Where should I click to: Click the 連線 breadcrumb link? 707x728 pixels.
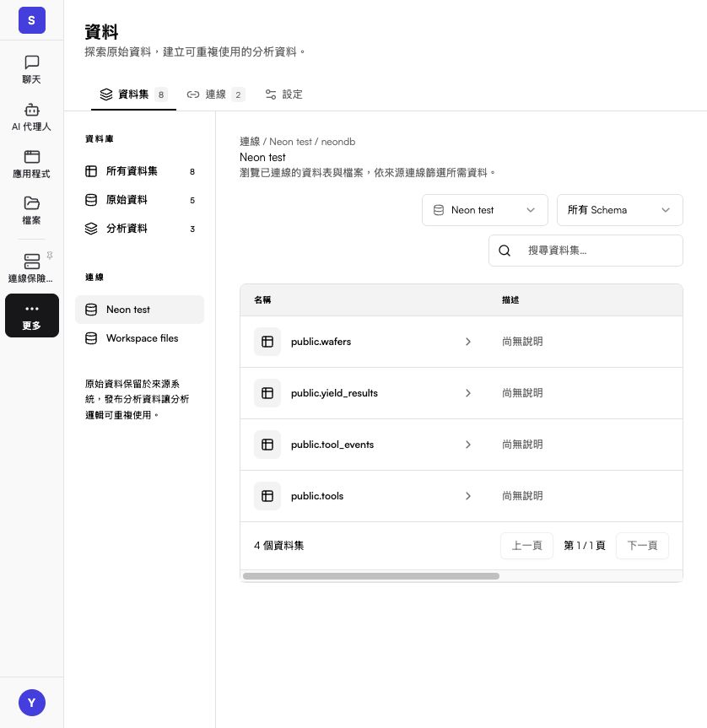click(x=250, y=142)
